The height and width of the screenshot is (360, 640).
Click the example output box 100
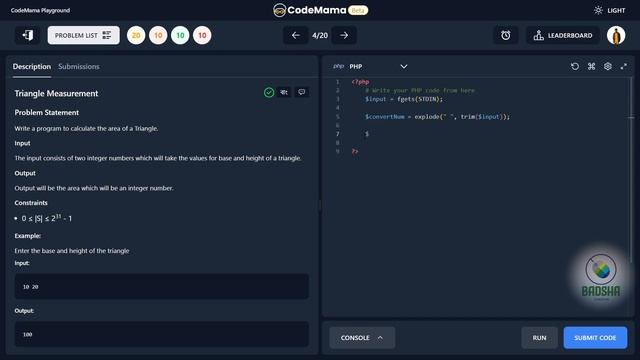[162, 334]
